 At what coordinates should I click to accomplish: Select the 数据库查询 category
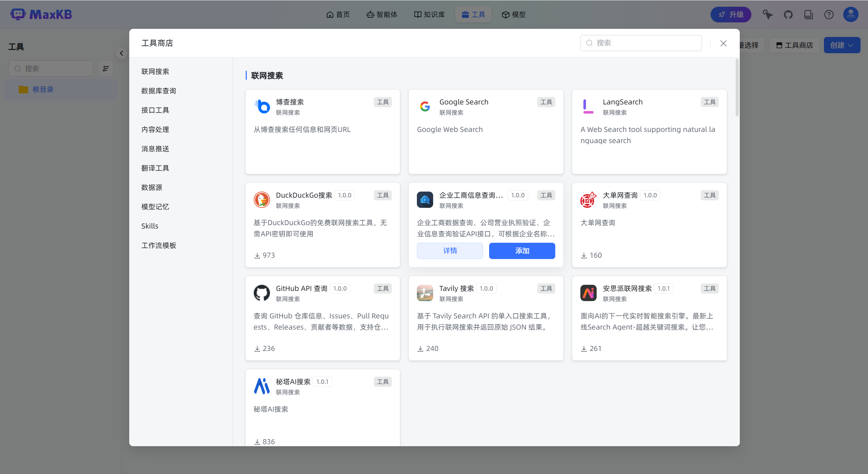coord(159,91)
